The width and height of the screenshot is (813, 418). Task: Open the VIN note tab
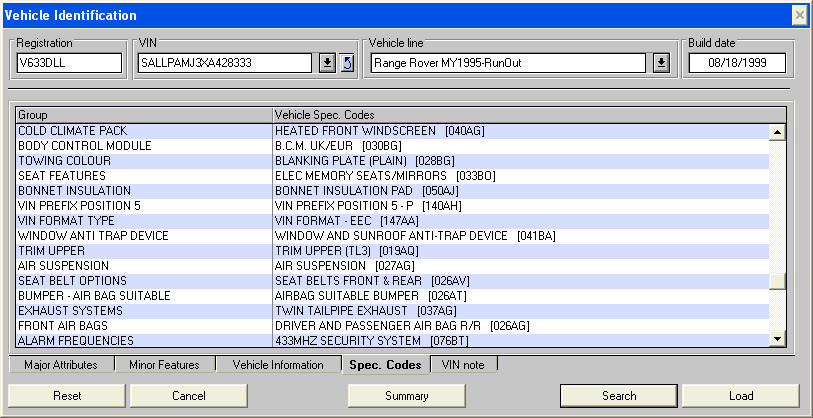[464, 365]
